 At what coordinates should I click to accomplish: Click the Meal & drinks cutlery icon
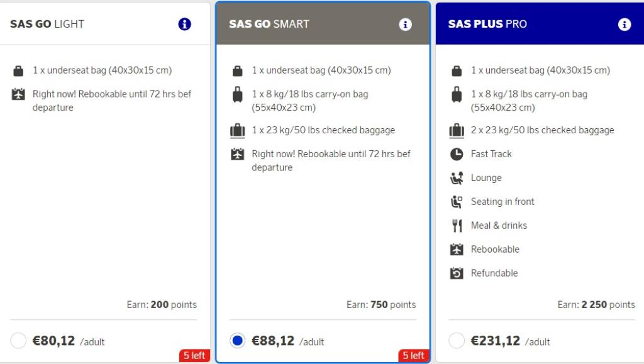pyautogui.click(x=457, y=226)
